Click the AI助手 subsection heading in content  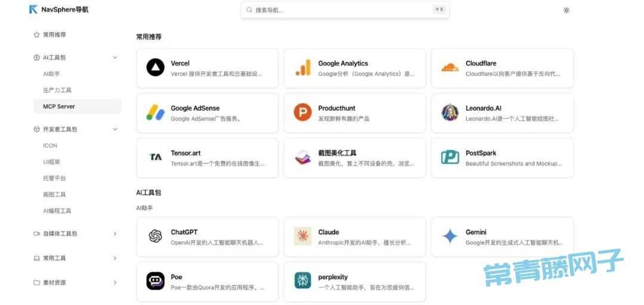point(144,208)
